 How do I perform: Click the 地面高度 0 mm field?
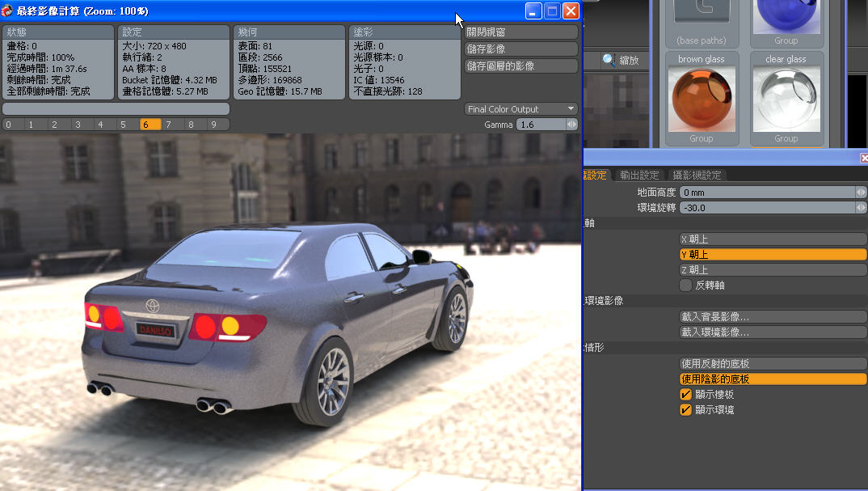click(767, 193)
